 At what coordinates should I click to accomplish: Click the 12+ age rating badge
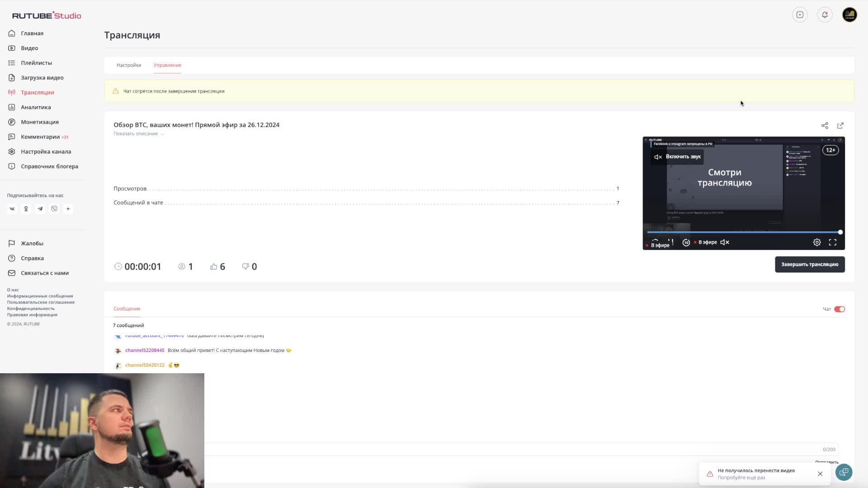tap(830, 150)
